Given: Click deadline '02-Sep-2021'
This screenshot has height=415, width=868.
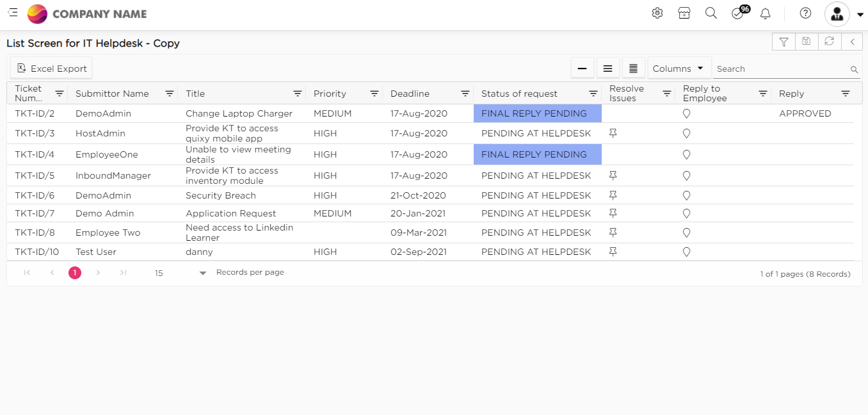Looking at the screenshot, I should coord(419,252).
